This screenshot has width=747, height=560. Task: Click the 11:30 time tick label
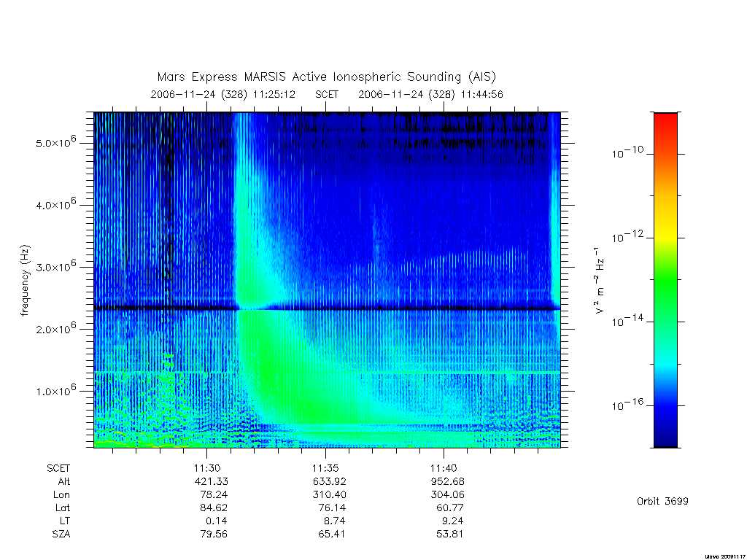click(x=206, y=468)
